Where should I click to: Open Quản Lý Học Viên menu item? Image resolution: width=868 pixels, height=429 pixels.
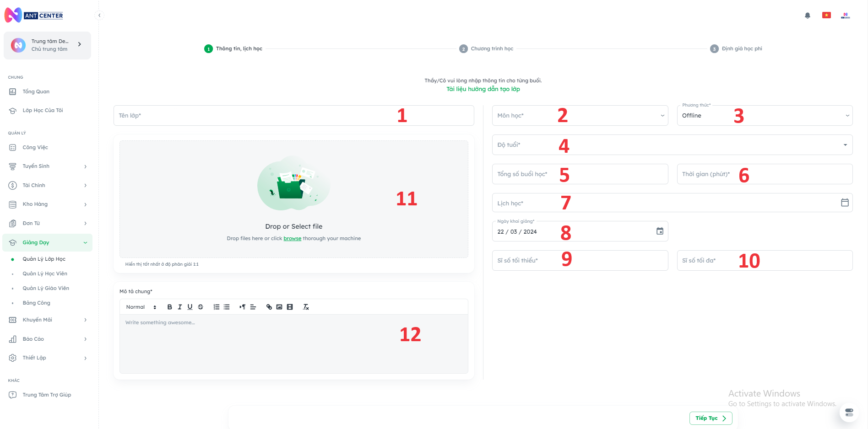point(45,273)
